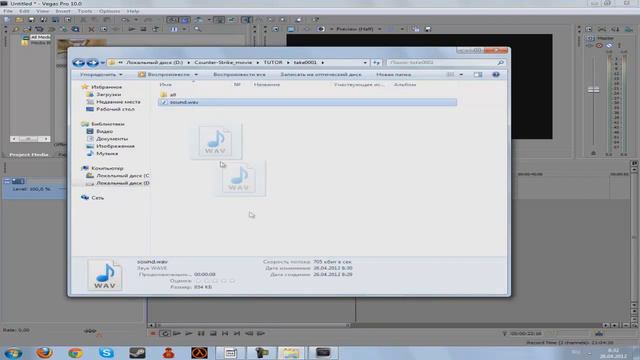Click the Vegas transport stop button
640x360 pixels.
click(213, 333)
